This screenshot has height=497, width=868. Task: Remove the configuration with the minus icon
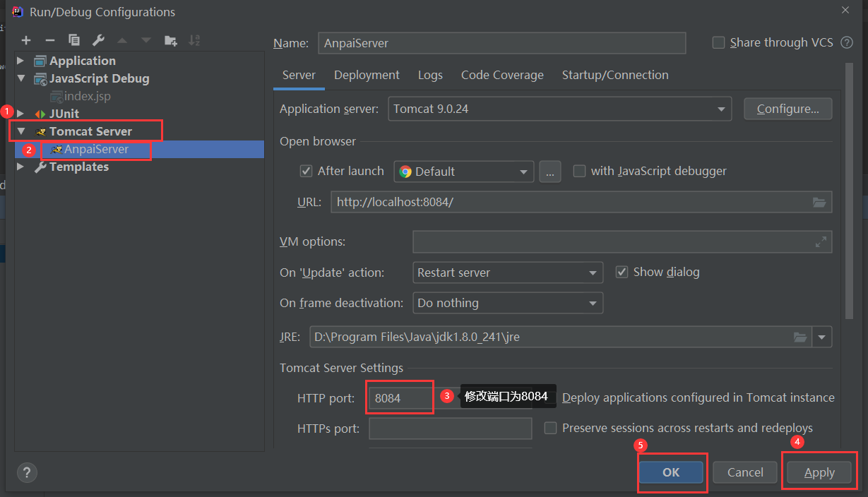(x=50, y=41)
